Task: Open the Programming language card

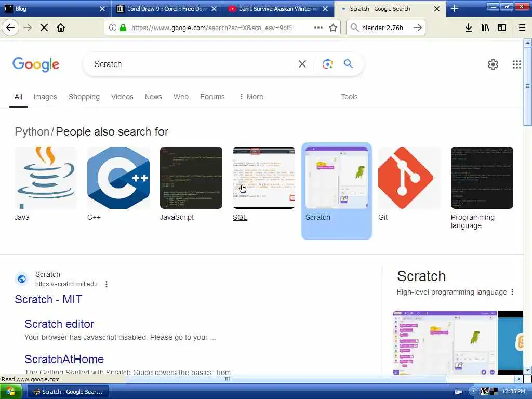Action: click(x=482, y=188)
